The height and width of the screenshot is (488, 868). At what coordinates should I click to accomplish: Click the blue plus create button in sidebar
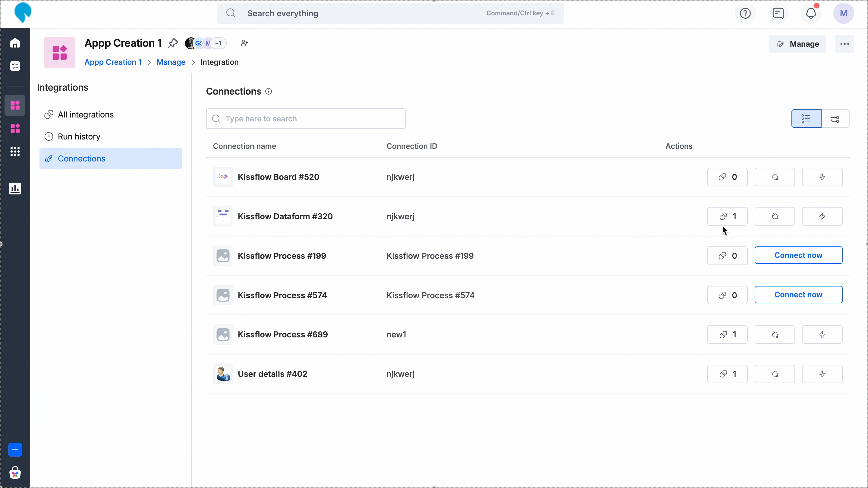coord(15,450)
